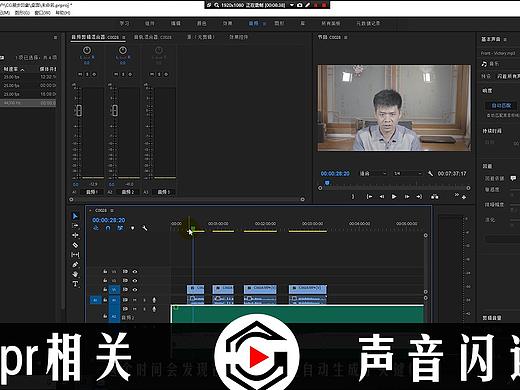
Task: Mute mixer channel 1 with M button
Action: (80, 74)
